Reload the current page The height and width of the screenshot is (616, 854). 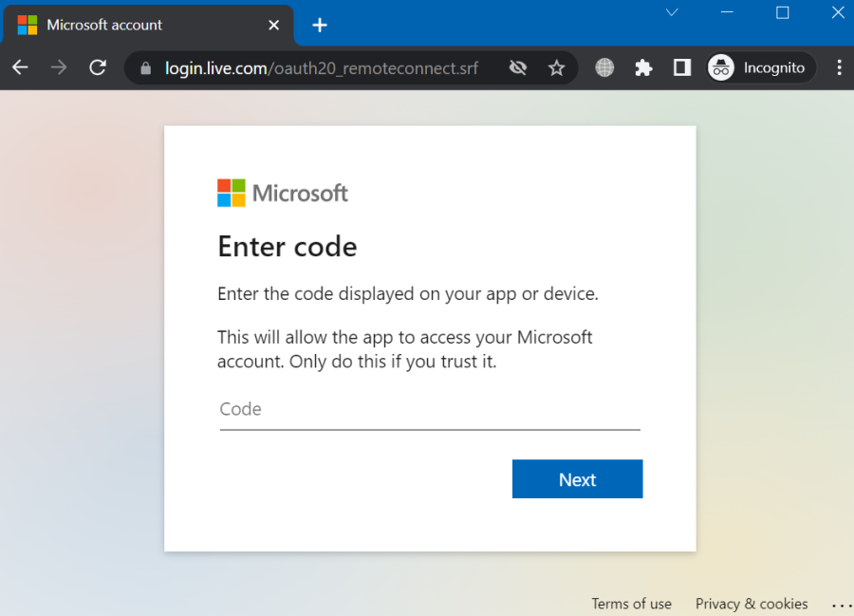98,67
